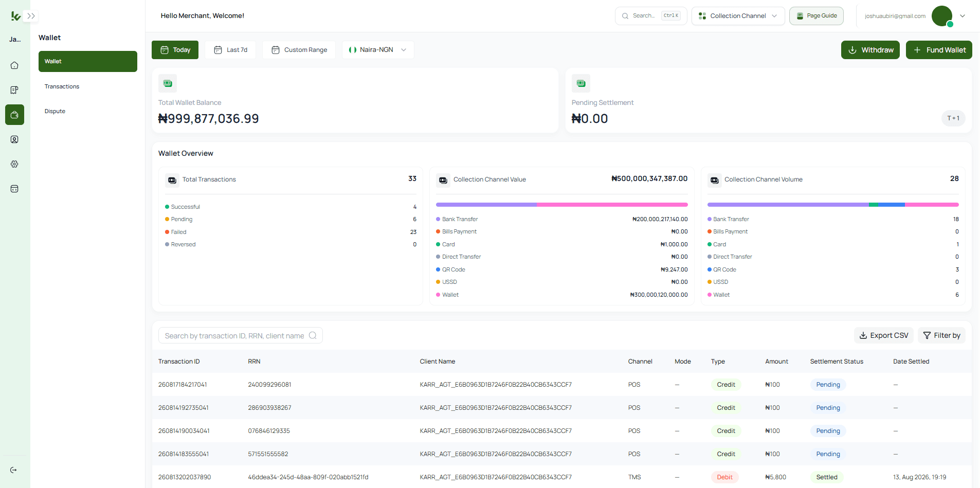Focus the transaction ID, RRN search field
The height and width of the screenshot is (488, 980).
point(241,335)
